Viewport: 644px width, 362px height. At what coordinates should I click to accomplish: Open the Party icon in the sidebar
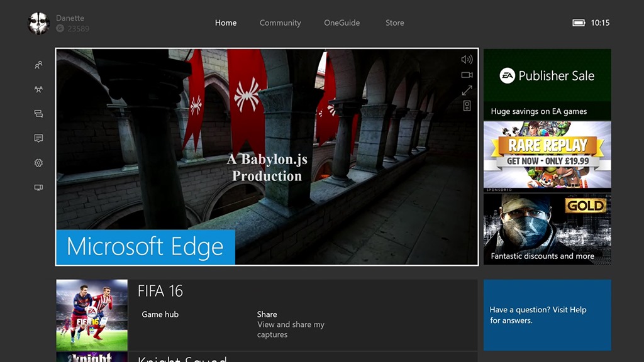pos(38,89)
